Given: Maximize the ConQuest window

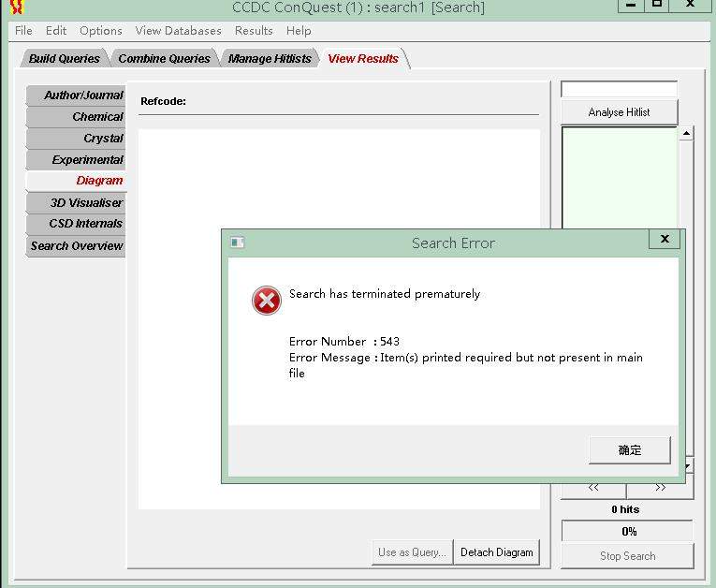Looking at the screenshot, I should tap(657, 5).
